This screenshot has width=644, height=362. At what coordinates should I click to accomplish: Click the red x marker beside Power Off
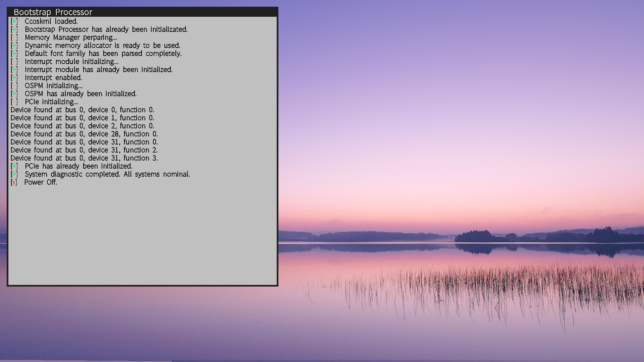click(14, 182)
